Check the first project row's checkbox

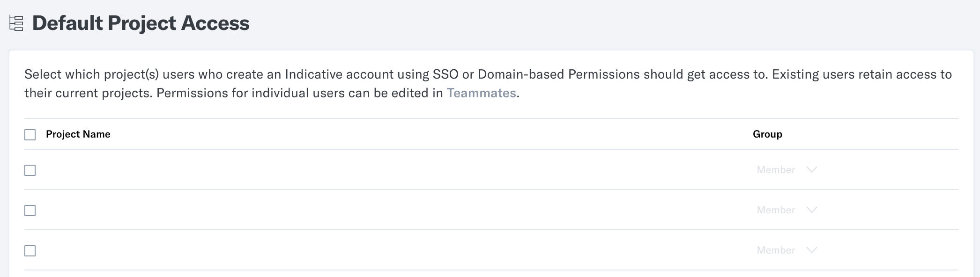(30, 170)
